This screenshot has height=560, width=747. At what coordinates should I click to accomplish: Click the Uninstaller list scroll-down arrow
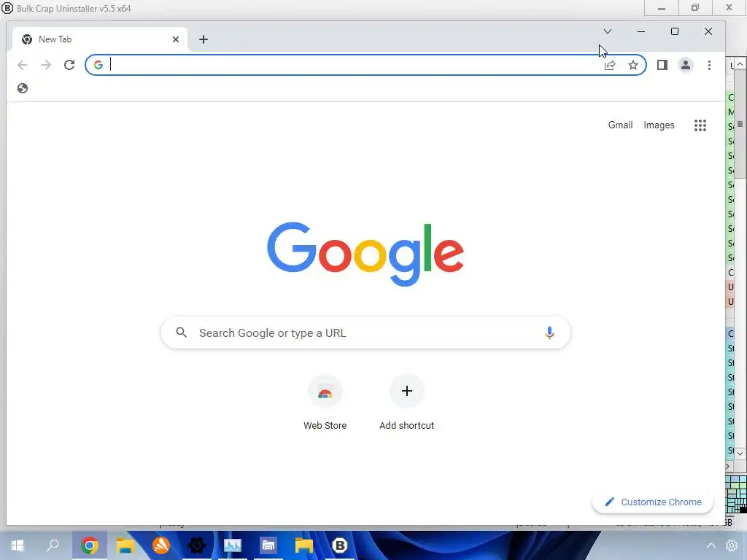click(x=740, y=454)
